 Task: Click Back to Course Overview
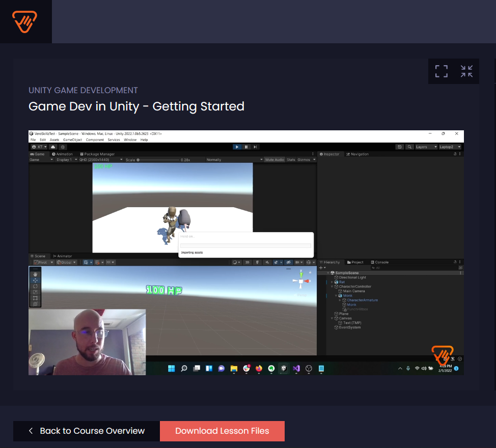tap(87, 431)
